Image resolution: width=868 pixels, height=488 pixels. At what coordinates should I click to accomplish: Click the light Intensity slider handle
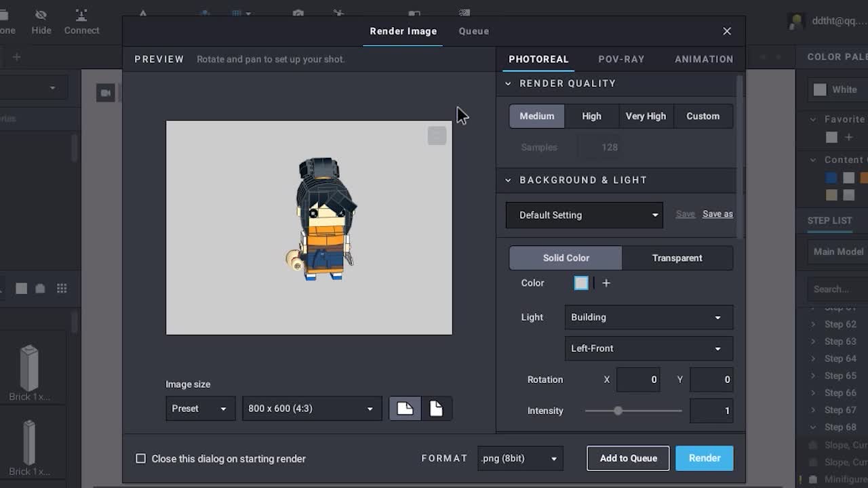tap(618, 411)
